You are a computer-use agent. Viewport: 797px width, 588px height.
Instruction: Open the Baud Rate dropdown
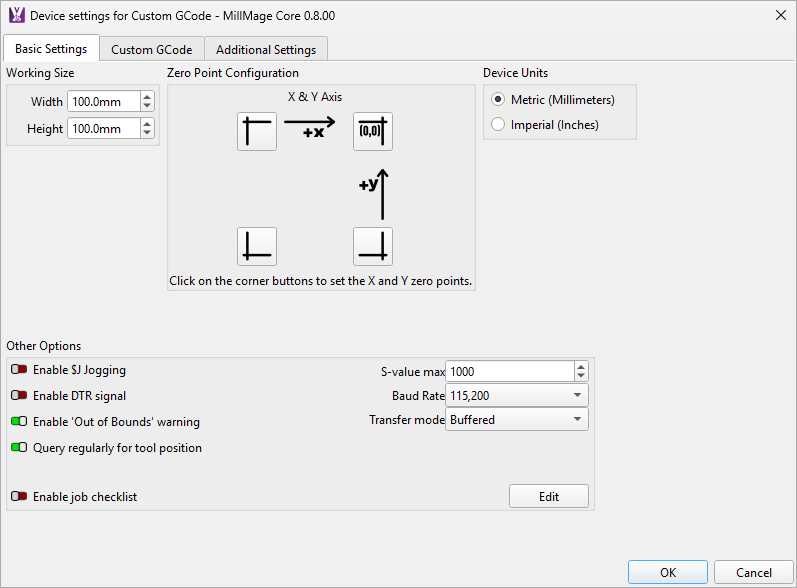tap(517, 396)
